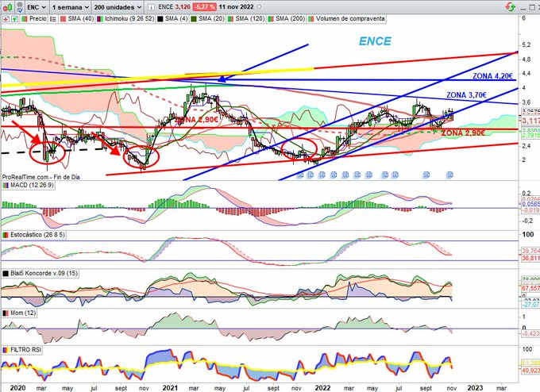Image resolution: width=540 pixels, height=392 pixels.
Task: Click the Ichimoku (9 26 52) label
Action: pos(129,19)
